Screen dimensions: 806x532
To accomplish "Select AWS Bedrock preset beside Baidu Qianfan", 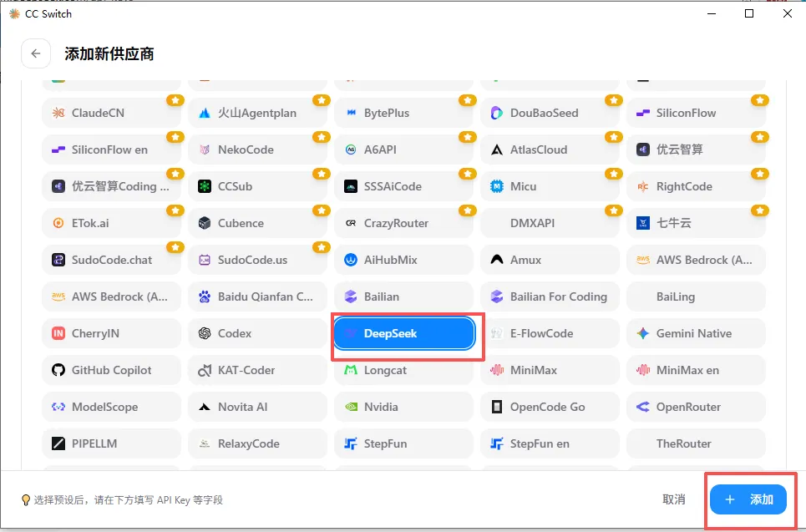I will coord(112,296).
